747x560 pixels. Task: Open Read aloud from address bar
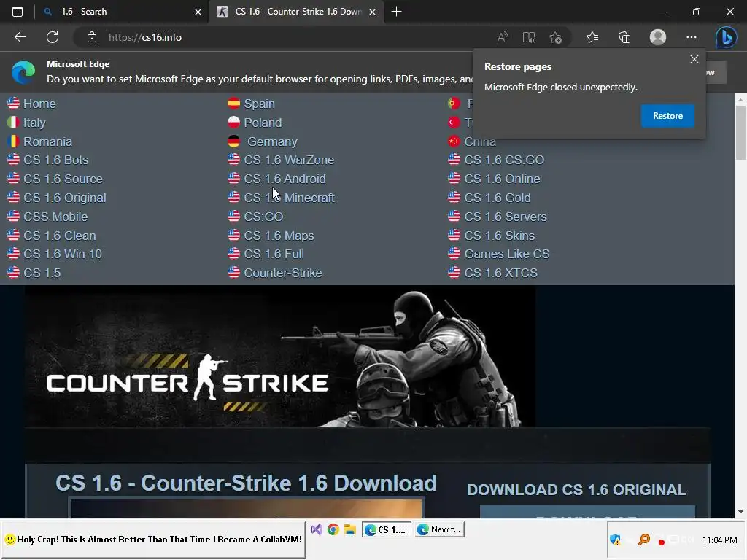click(503, 37)
